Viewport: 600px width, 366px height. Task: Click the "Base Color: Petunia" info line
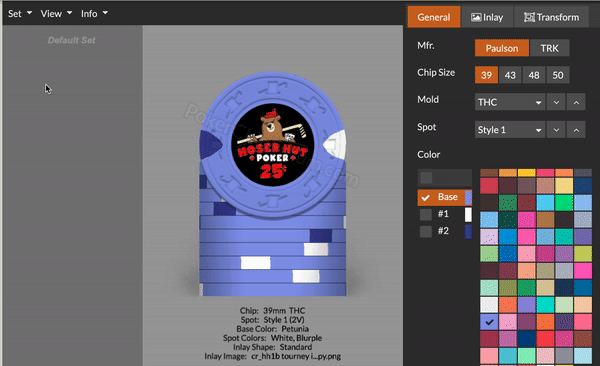click(x=272, y=329)
